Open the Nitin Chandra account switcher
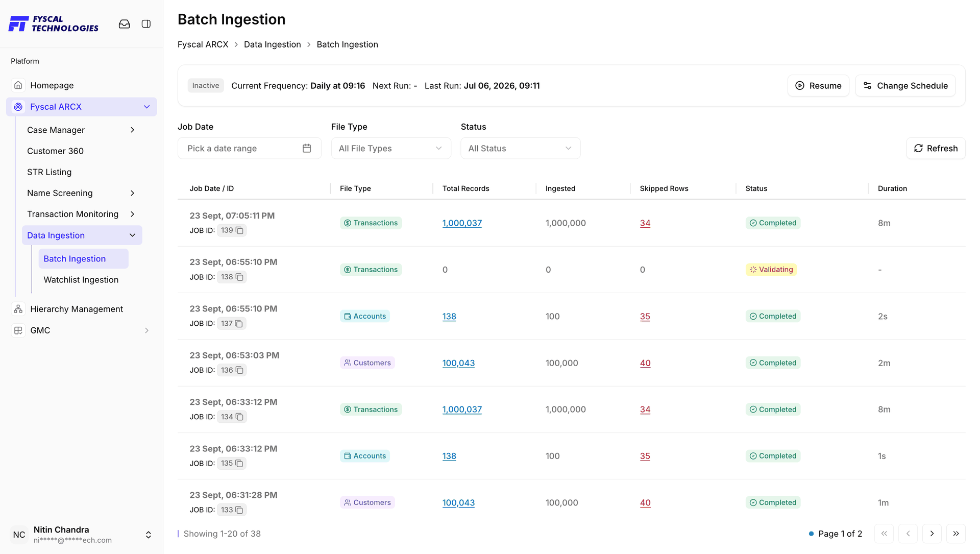 pyautogui.click(x=148, y=535)
